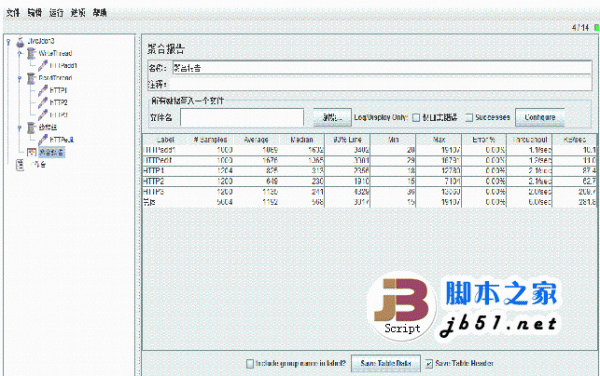Select the WriteThread thread group icon
Screen dimensions: 600x376
31,54
